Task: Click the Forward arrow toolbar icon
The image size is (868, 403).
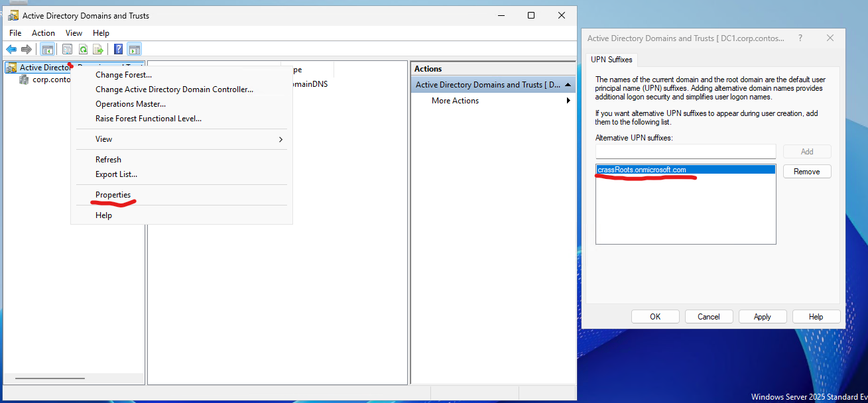Action: [27, 49]
